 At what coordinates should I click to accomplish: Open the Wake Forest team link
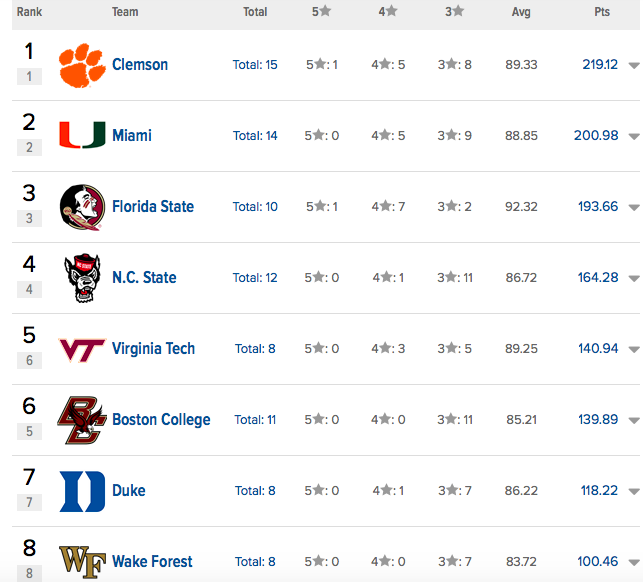point(152,562)
